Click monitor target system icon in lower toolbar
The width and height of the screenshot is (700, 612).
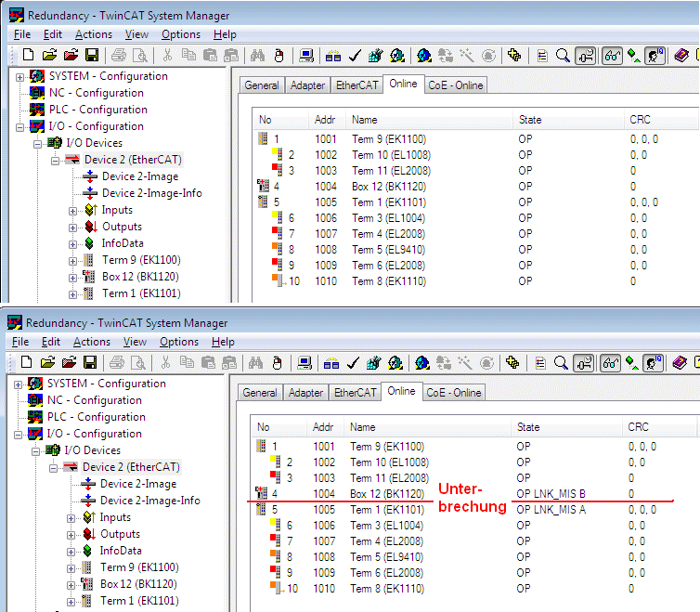coord(306,363)
